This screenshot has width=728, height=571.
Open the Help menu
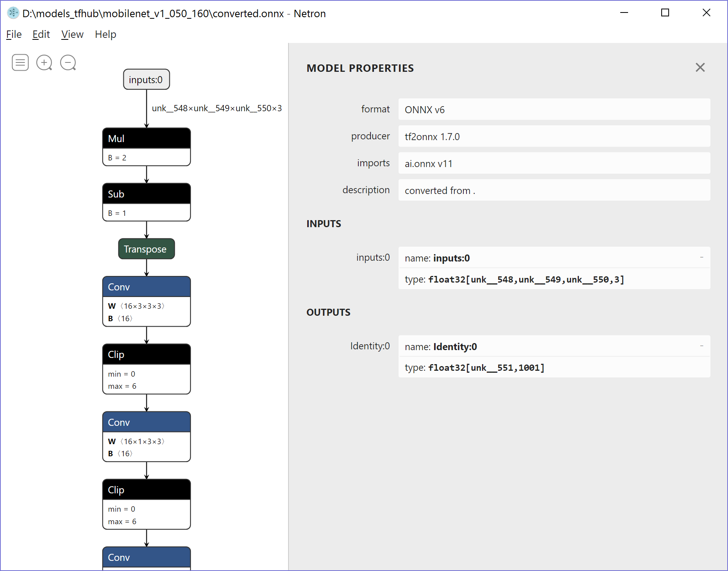pos(105,34)
